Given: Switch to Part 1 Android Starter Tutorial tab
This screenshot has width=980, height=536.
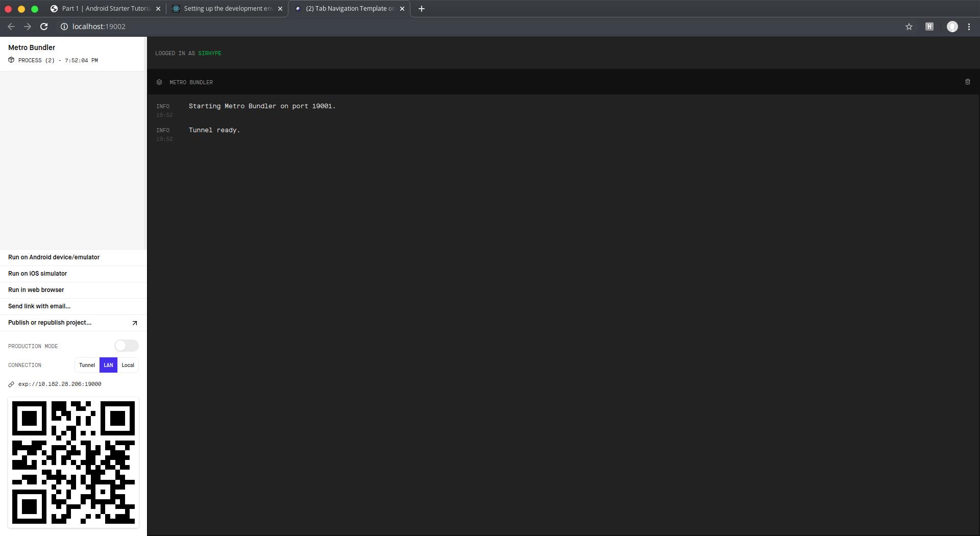Looking at the screenshot, I should [105, 9].
